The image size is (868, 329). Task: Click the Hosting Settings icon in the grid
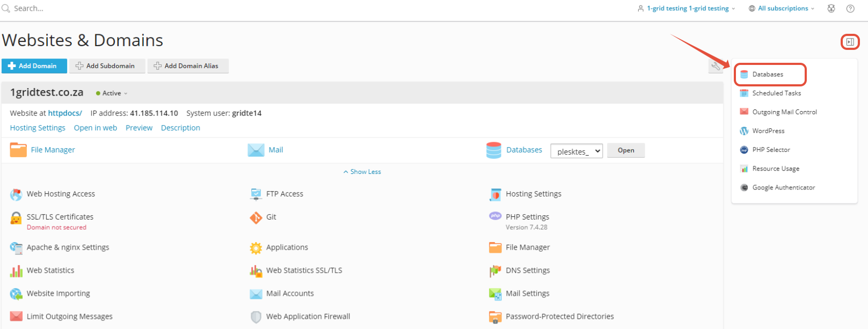(x=495, y=194)
